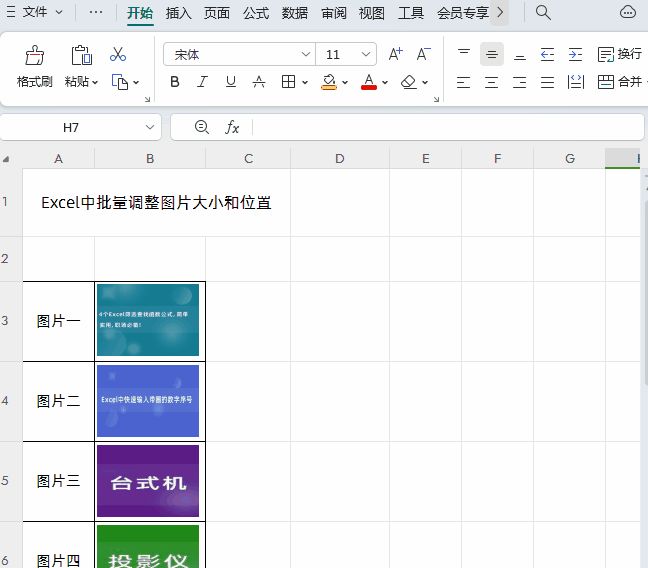This screenshot has width=648, height=568.
Task: Show more ribbon tabs with right chevron
Action: click(x=500, y=12)
